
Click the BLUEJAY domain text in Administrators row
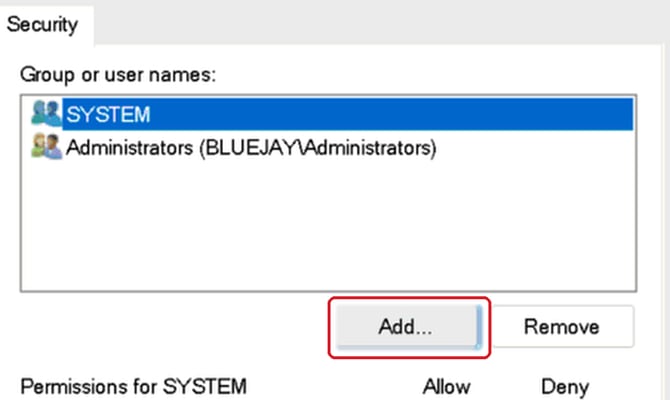click(x=251, y=148)
